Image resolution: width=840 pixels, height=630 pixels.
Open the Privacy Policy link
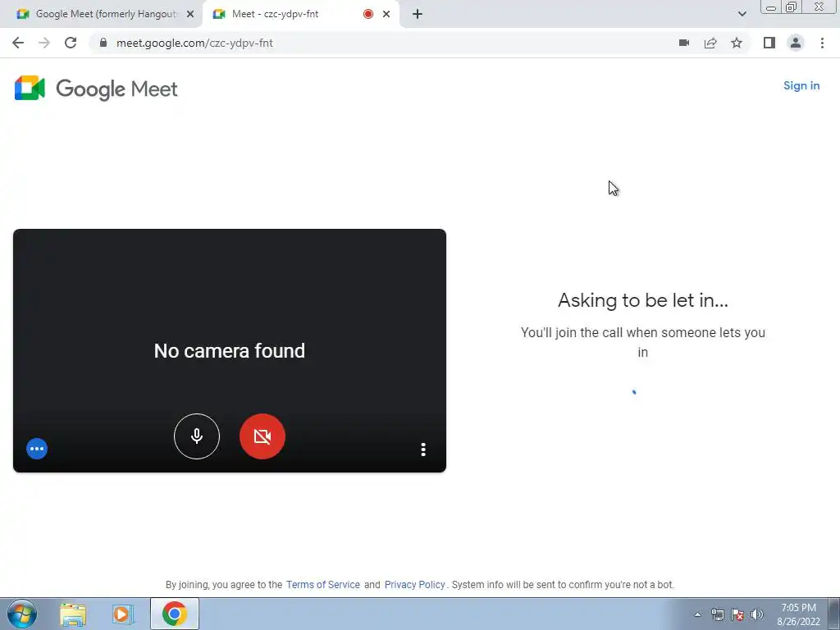tap(414, 584)
